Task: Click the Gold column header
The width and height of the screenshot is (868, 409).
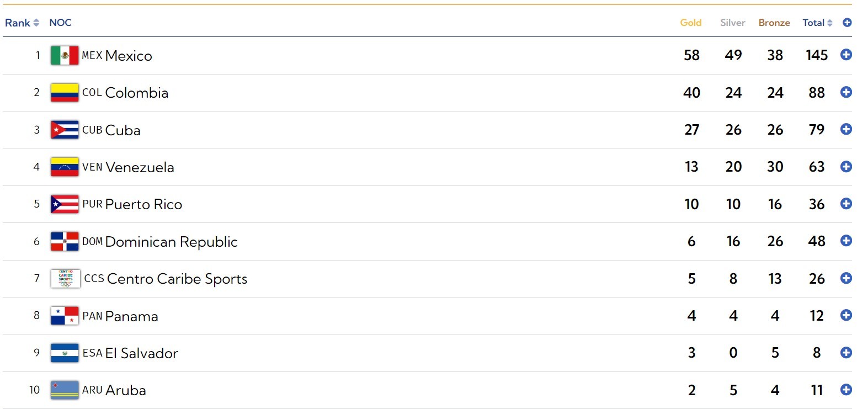Action: point(690,23)
